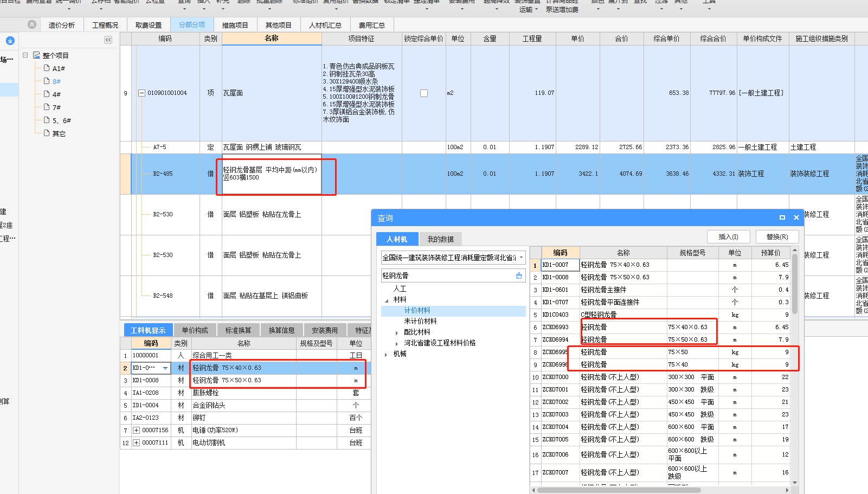Viewport: 868px width, 494px height.
Task: Open the 取费设置 tab
Action: click(149, 25)
